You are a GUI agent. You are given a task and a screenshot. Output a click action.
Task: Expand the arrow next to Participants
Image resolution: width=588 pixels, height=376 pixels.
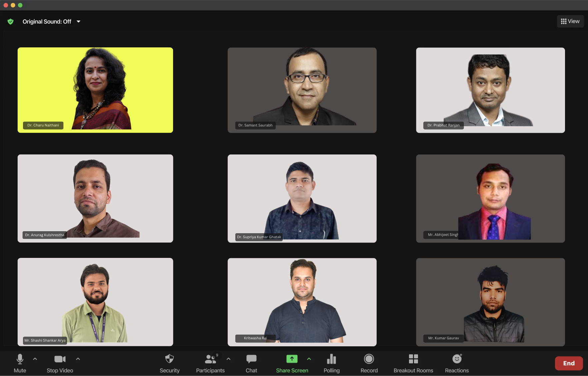(x=228, y=359)
